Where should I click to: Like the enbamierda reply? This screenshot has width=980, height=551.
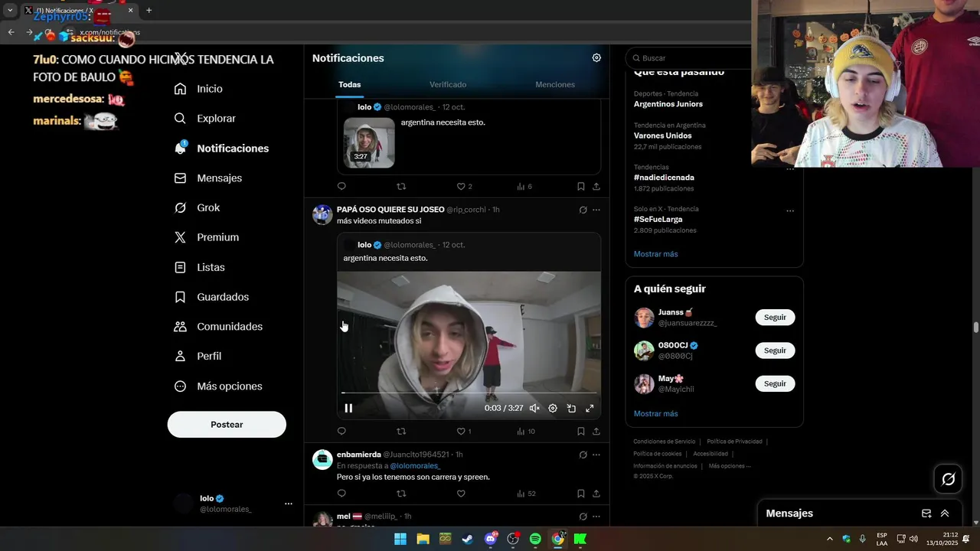pyautogui.click(x=461, y=494)
